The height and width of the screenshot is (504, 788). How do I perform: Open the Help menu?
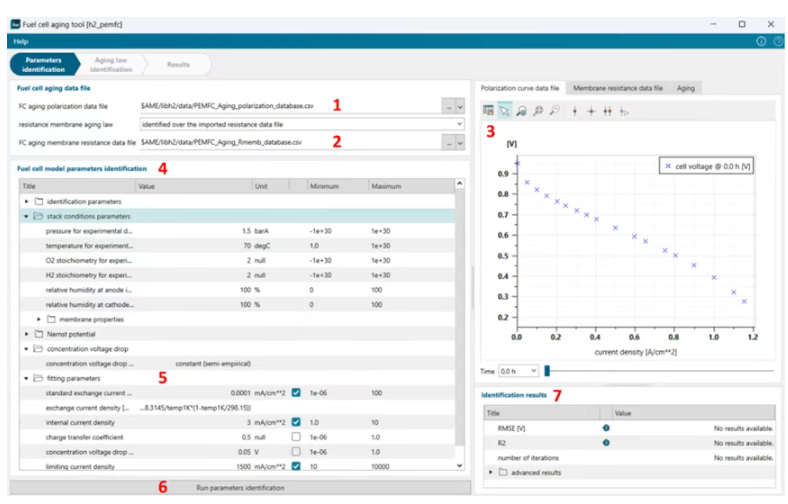[21, 42]
